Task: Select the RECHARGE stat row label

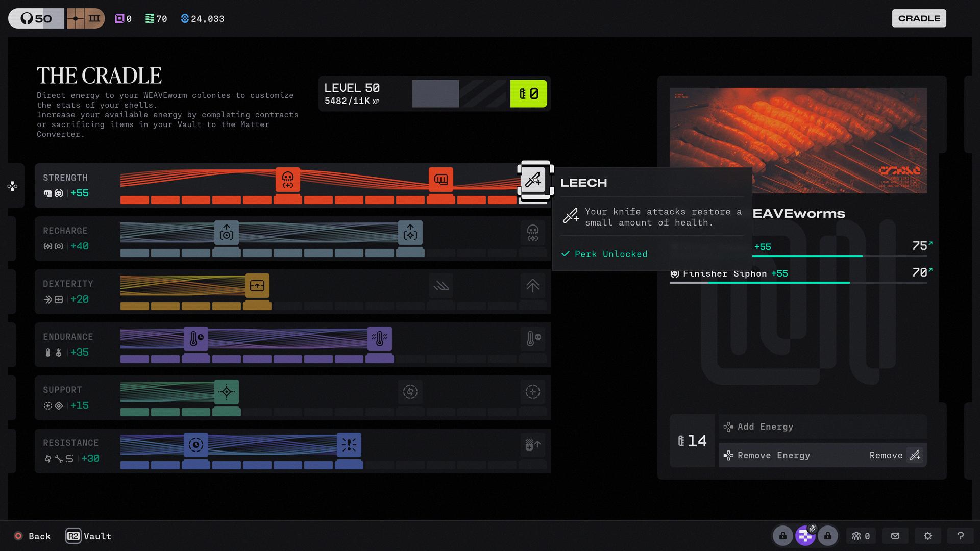Action: (65, 231)
